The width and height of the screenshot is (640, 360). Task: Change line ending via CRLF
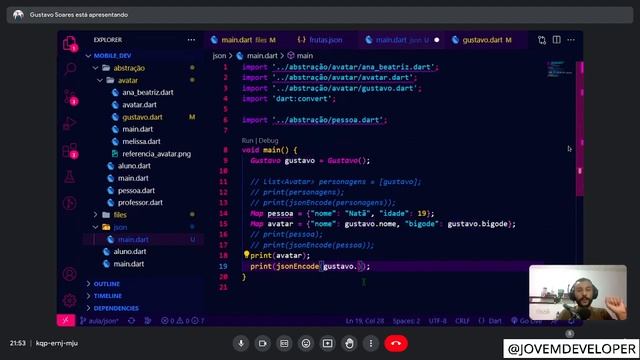pyautogui.click(x=462, y=321)
